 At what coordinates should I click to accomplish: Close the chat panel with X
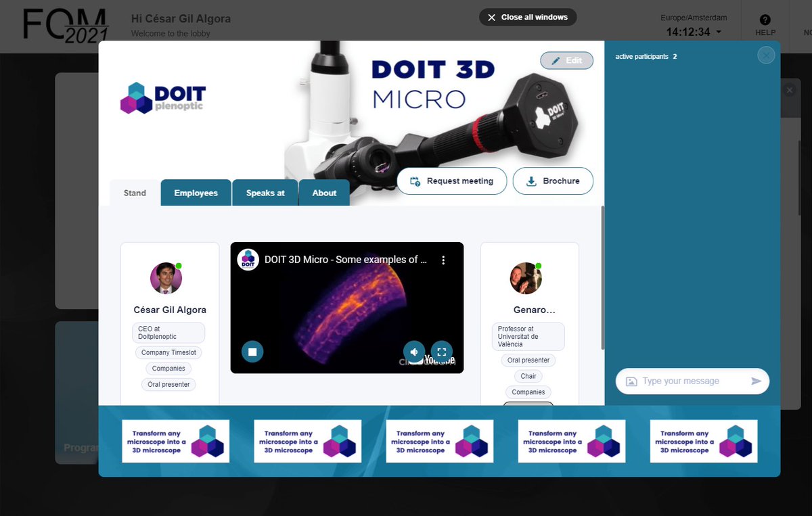click(x=766, y=55)
